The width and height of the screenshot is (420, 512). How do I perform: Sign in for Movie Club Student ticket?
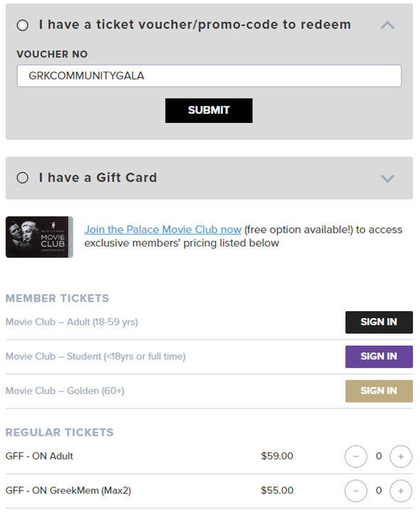click(379, 356)
